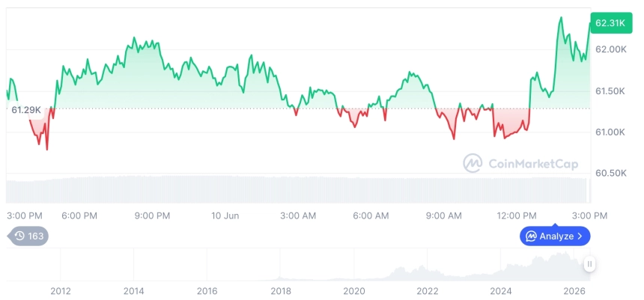
Task: Select 2018 on the historical range timeline
Action: pos(281,291)
